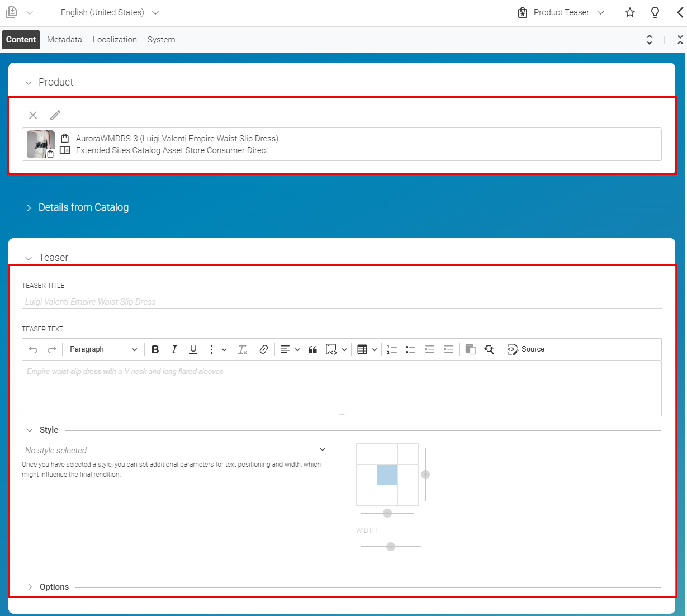Click the paste from clipboard icon
This screenshot has width=687, height=616.
[x=471, y=349]
